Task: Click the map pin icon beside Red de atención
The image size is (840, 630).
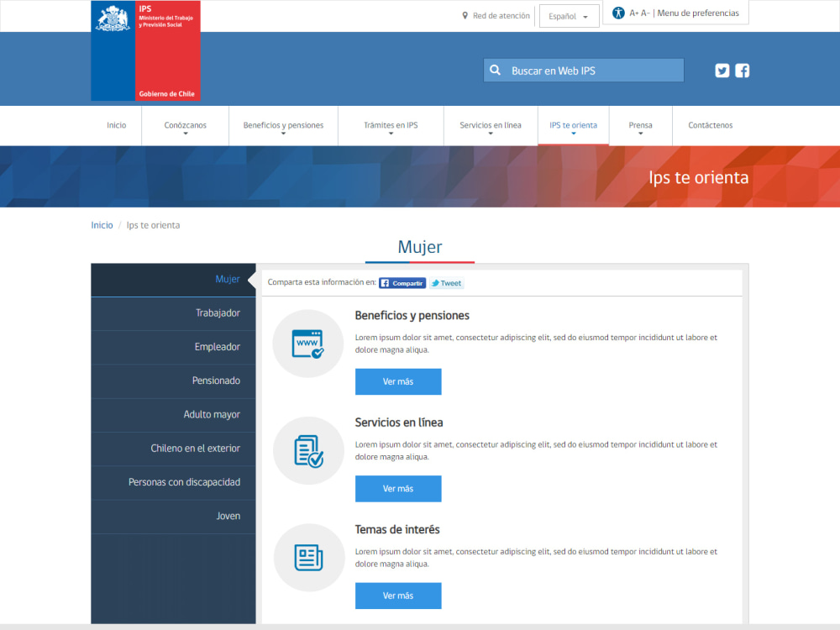Action: (x=465, y=15)
